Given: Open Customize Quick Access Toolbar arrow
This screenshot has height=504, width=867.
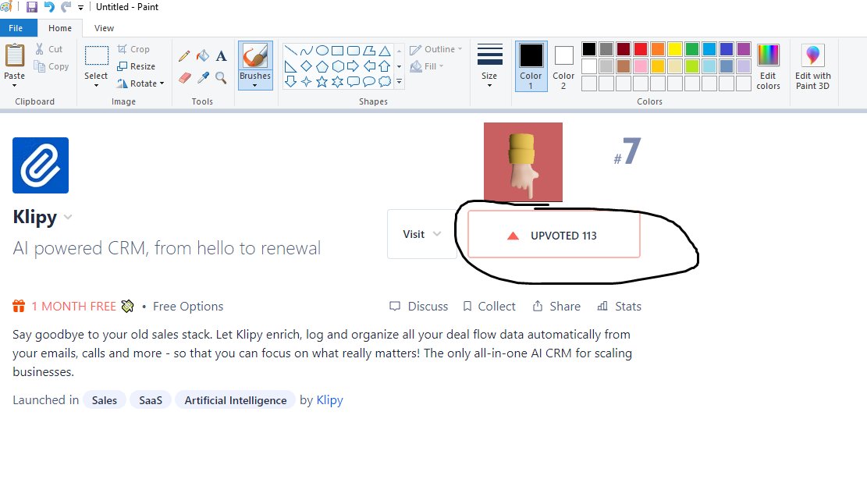Looking at the screenshot, I should pyautogui.click(x=80, y=7).
